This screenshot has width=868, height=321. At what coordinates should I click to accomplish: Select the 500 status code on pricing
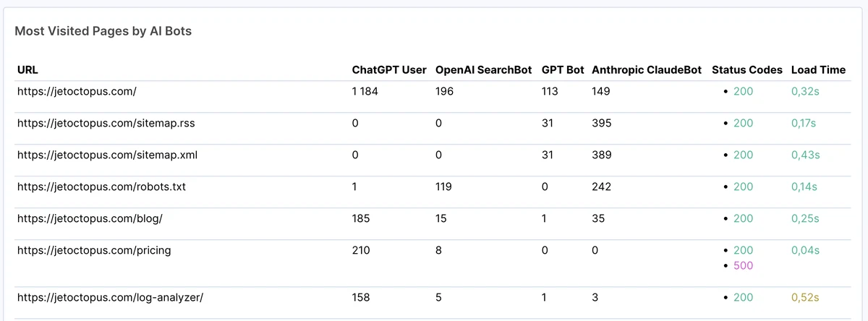[x=743, y=265]
